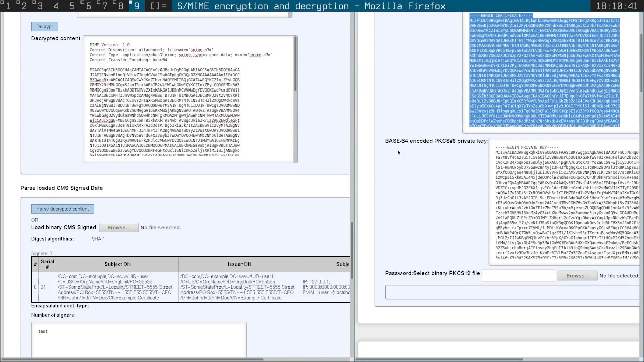
Task: Switch to workspace tag 7
Action: click(105, 6)
